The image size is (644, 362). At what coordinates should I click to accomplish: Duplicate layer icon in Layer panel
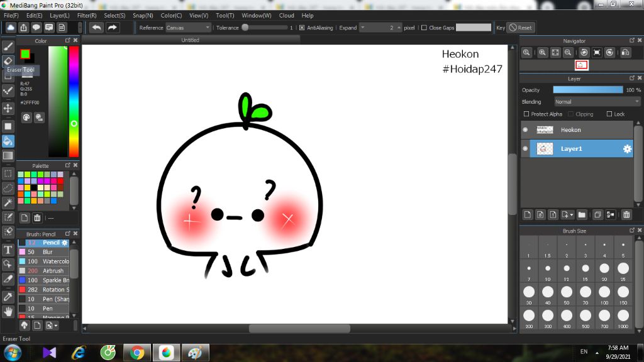(597, 215)
